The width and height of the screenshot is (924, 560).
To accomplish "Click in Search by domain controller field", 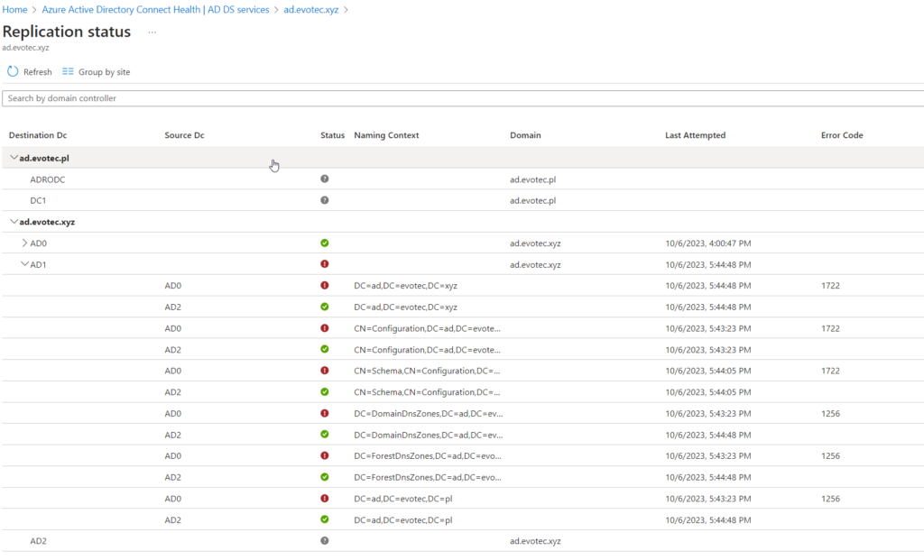I will (451, 97).
